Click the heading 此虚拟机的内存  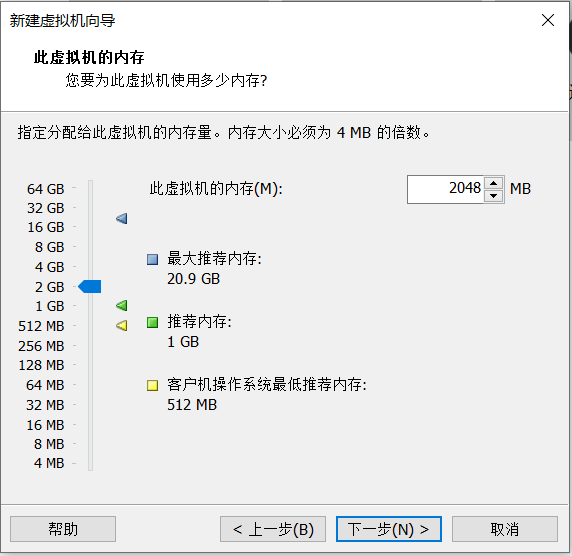pyautogui.click(x=89, y=57)
